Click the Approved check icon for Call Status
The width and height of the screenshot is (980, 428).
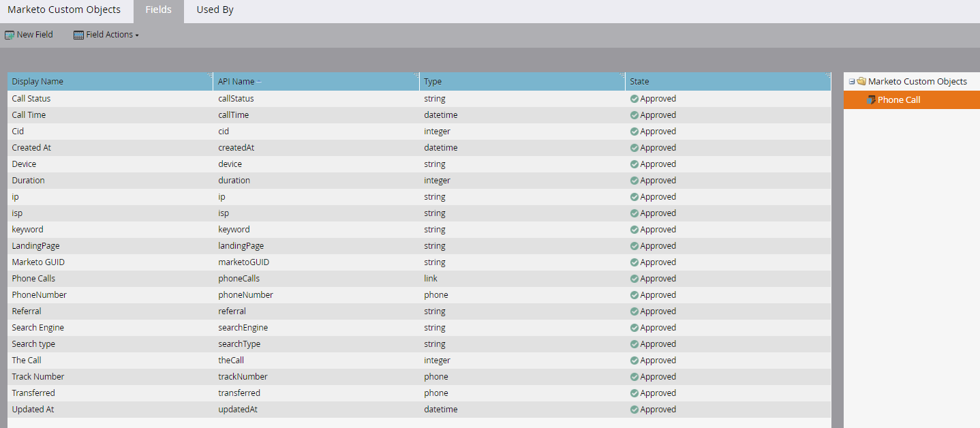pos(634,99)
